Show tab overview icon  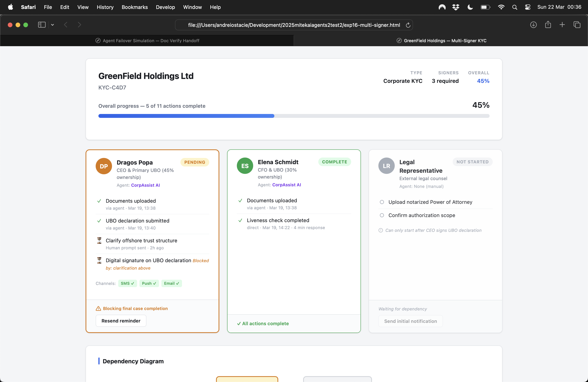pos(577,25)
